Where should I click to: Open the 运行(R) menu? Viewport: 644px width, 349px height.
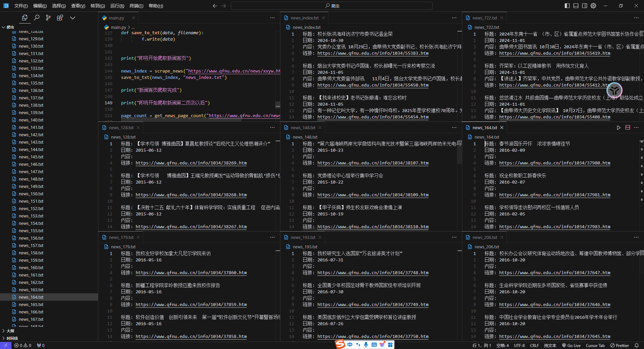pos(117,6)
